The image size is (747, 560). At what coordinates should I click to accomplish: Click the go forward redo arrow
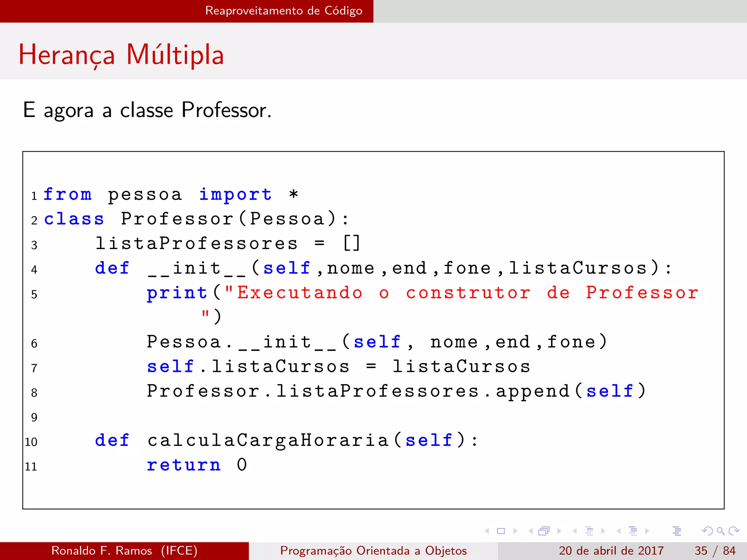pyautogui.click(x=734, y=531)
